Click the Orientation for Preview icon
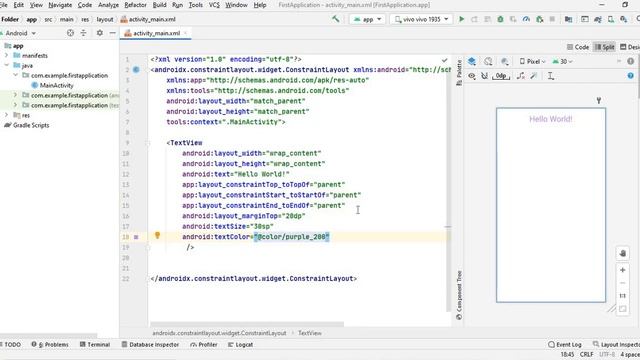 tap(488, 62)
